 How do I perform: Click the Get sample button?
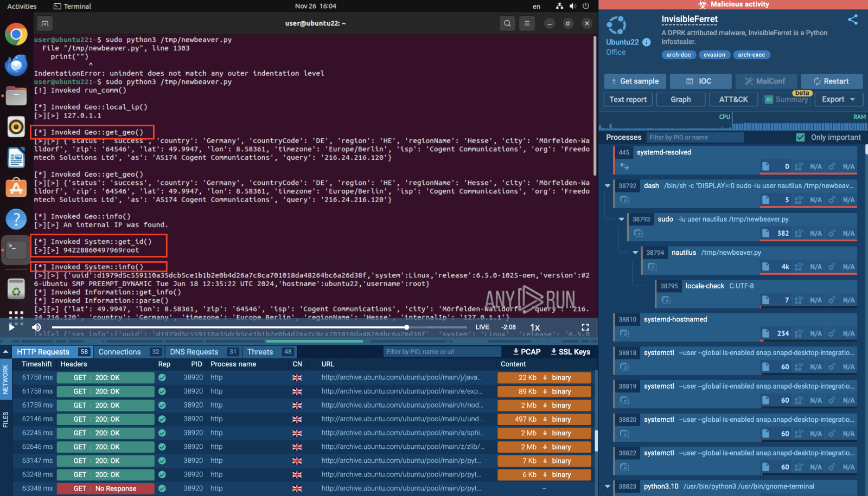635,81
